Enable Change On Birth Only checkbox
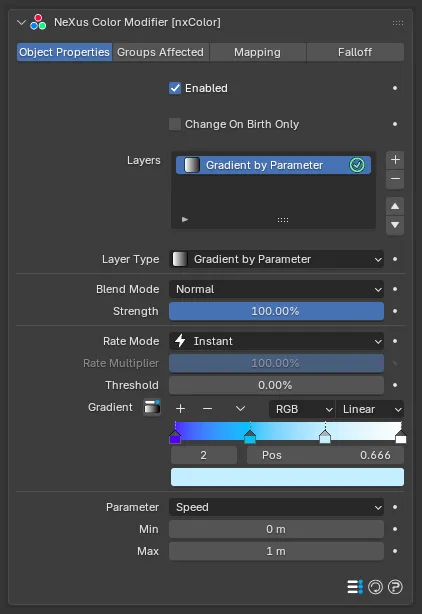 coord(175,124)
